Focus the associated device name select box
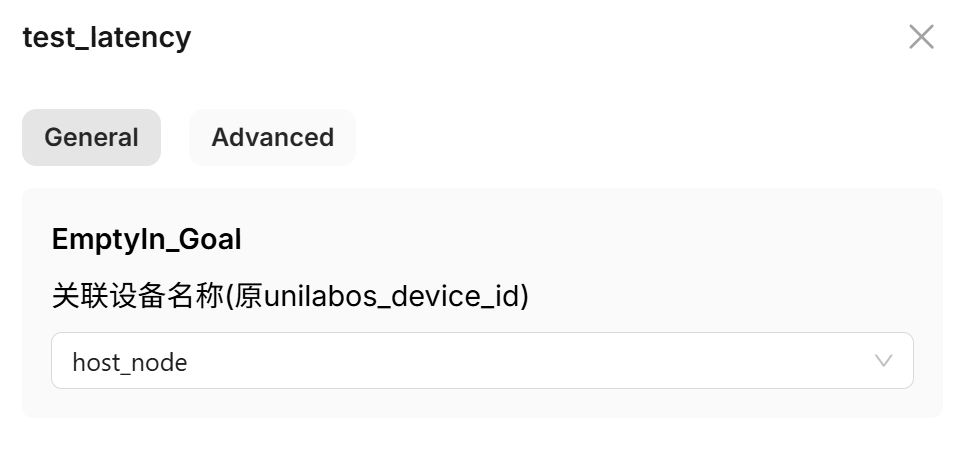959x449 pixels. [481, 361]
